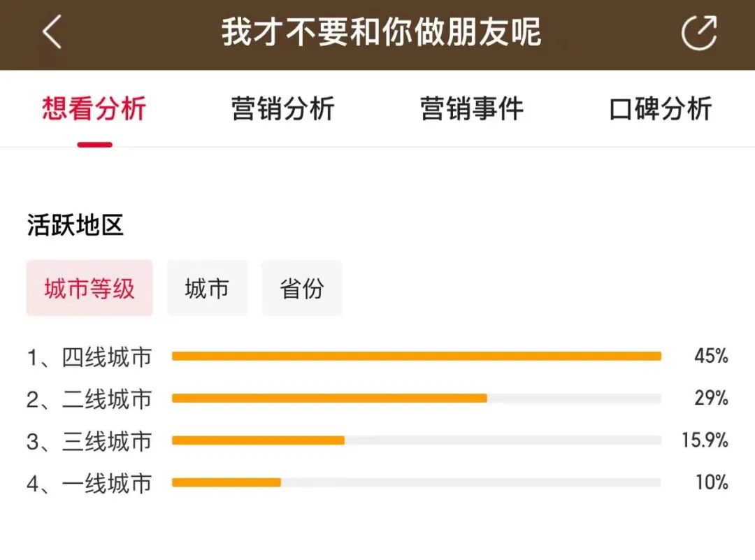Screen dimensions: 755x560
Task: Click the 二线城市 orange progress bar
Action: 329,399
